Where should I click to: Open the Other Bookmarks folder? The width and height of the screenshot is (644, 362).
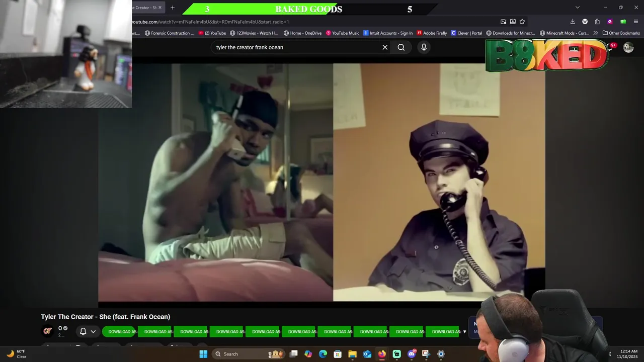click(x=621, y=33)
